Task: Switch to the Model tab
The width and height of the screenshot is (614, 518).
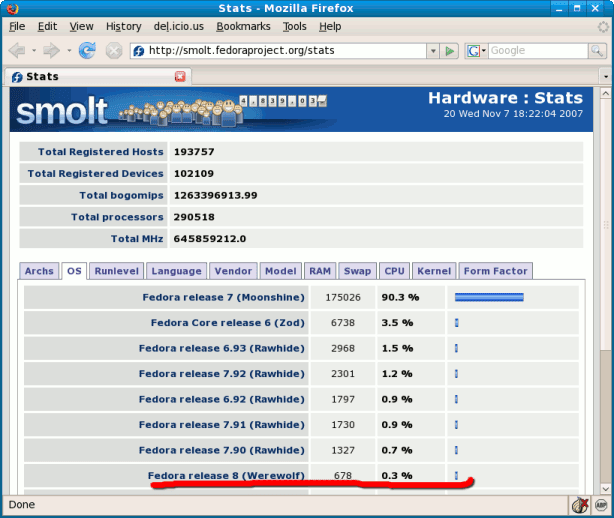Action: pyautogui.click(x=280, y=271)
